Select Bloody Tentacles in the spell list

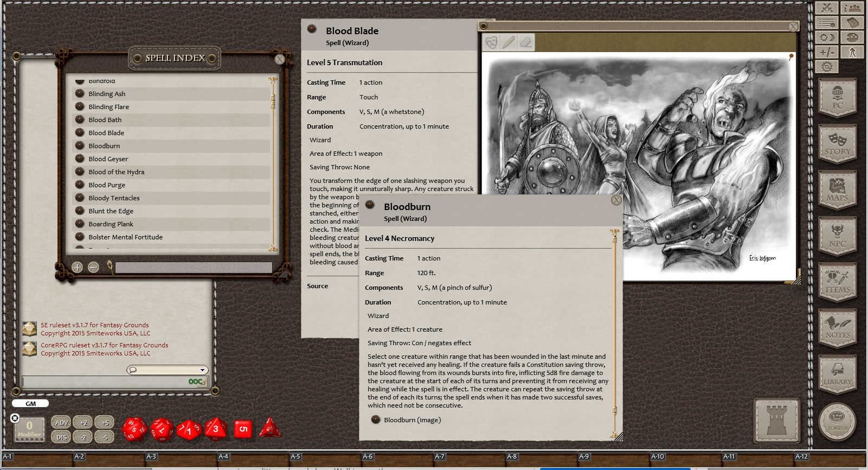coord(114,198)
